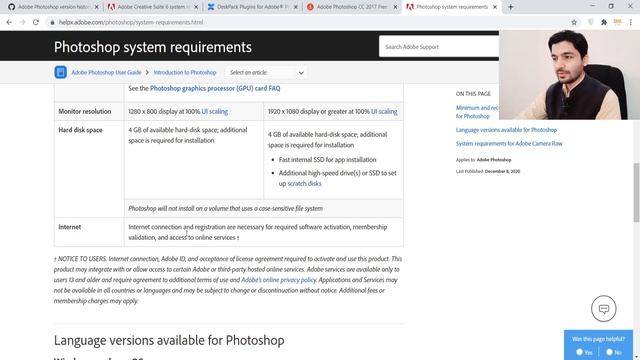Open the Extensions puzzle-piece icon
640x360 pixels.
pyautogui.click(x=604, y=22)
